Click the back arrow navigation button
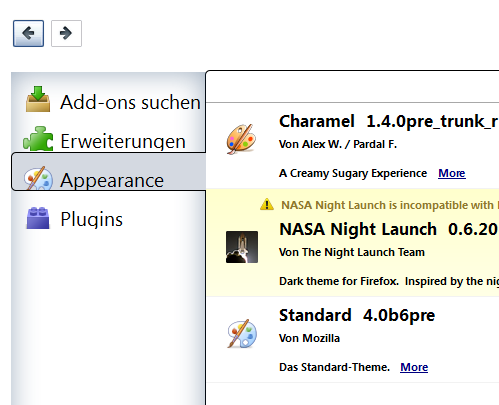499x405 pixels. [x=28, y=33]
